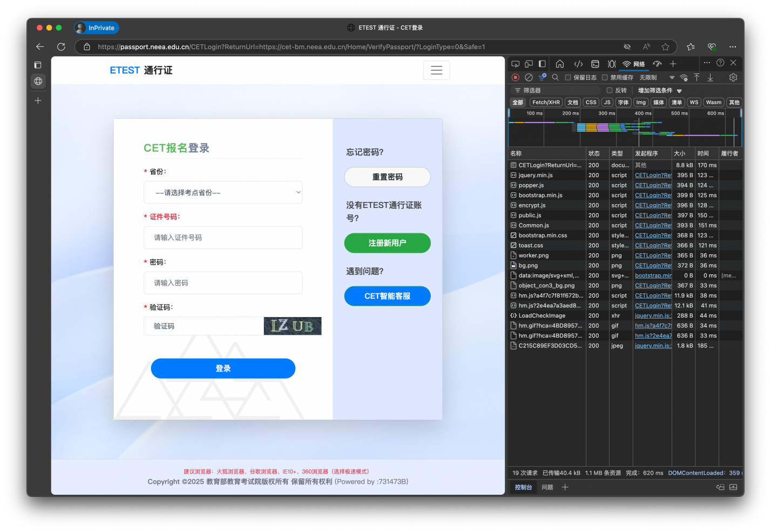Check the 禁用缓存 checkbox

coord(605,78)
